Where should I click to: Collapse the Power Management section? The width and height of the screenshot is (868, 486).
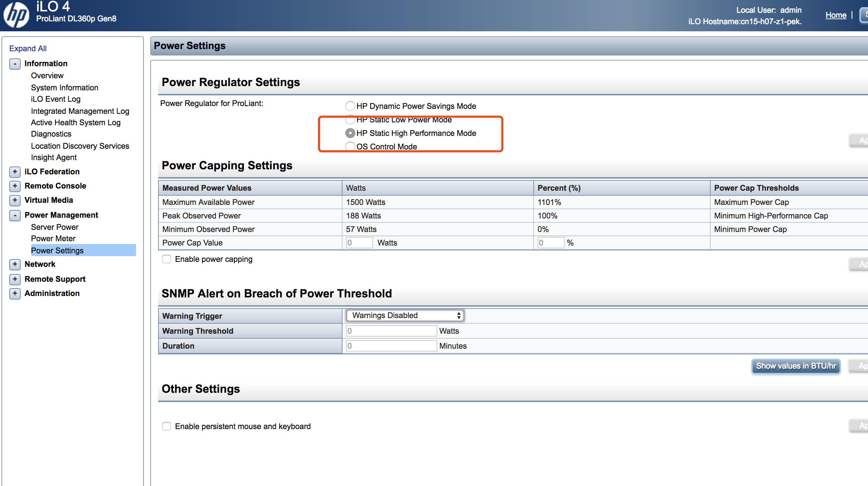15,216
